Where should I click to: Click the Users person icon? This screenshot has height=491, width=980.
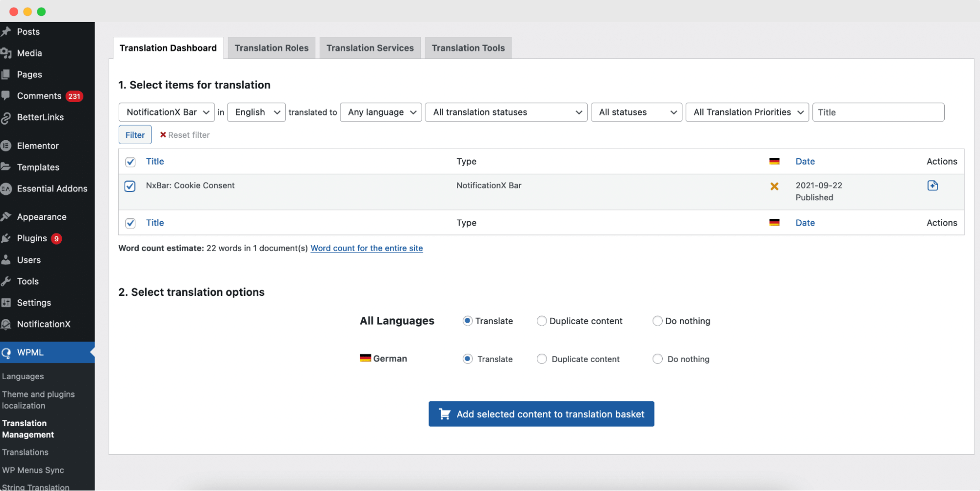(6, 260)
